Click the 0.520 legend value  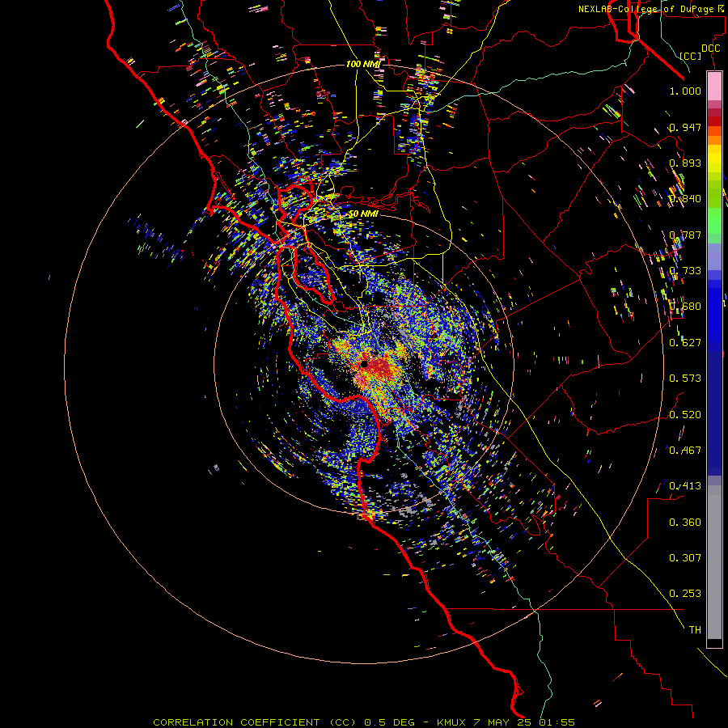(x=685, y=415)
